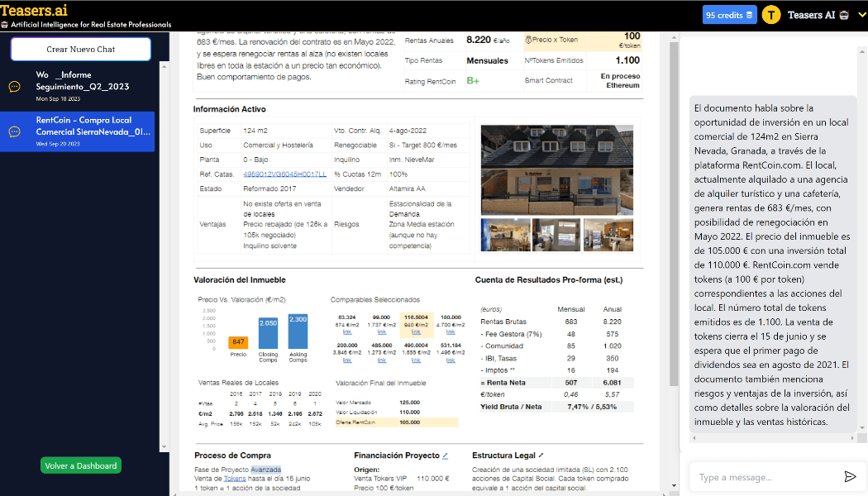Click the Teasers AI account name

(811, 15)
